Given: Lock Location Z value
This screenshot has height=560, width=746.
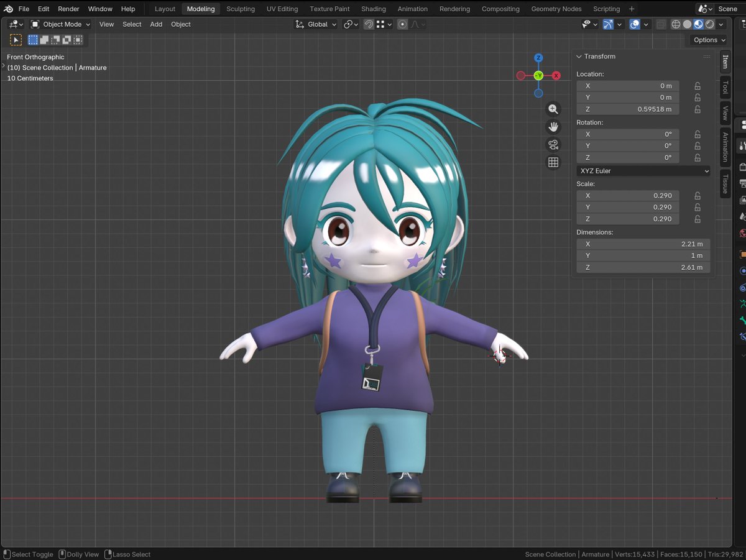Looking at the screenshot, I should [698, 109].
